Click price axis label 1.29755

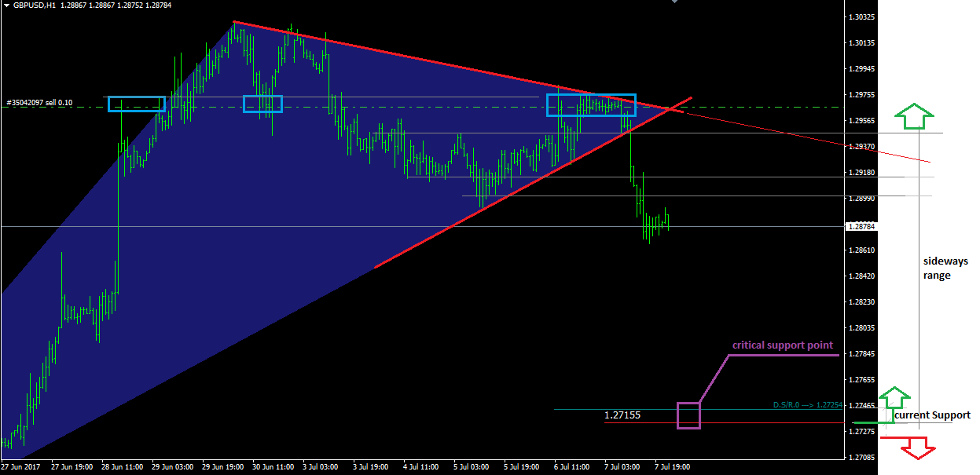862,95
